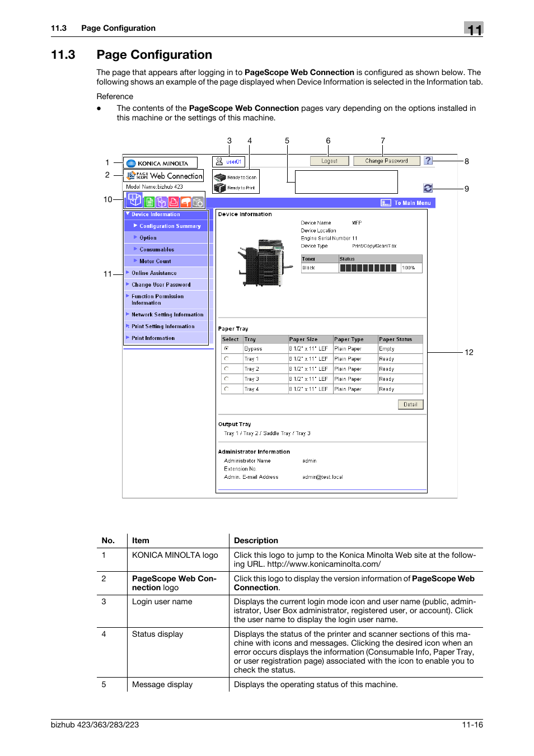534x756 pixels.
Task: Click the Tray 1 / Tray 2 / Saddle Tray output text
Action: [268, 433]
